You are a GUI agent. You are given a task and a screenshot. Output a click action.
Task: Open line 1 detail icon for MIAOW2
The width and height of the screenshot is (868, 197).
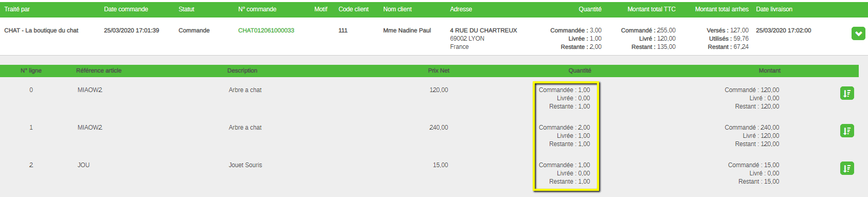click(847, 131)
